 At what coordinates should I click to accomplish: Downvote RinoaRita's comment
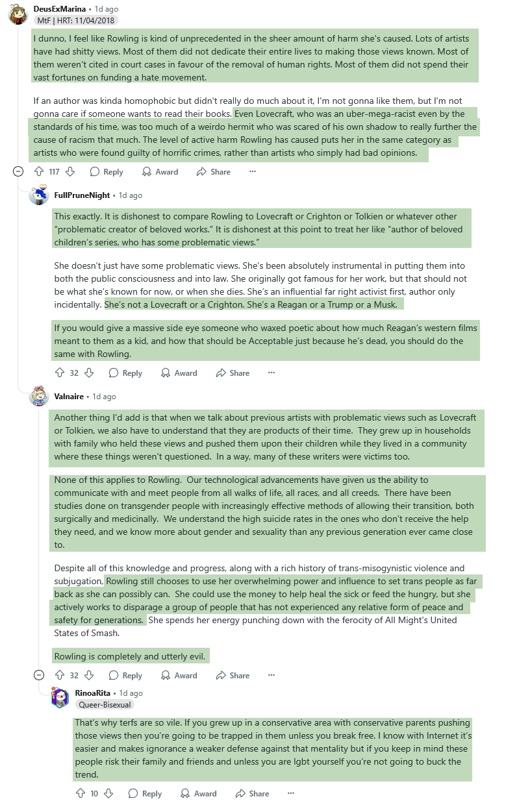tap(109, 793)
